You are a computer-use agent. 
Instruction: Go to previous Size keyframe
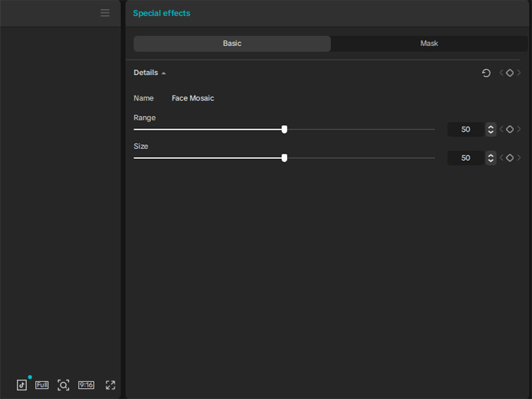click(501, 158)
